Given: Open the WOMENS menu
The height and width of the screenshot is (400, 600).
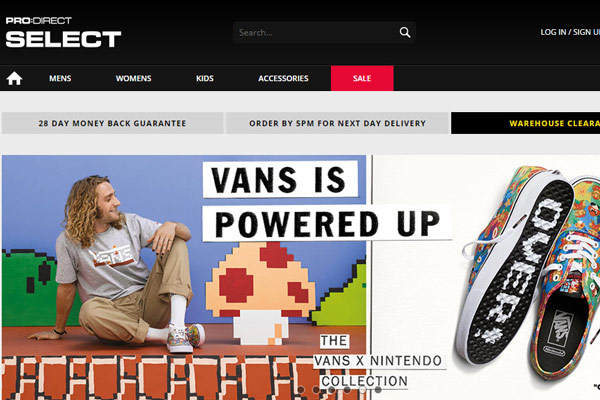Looking at the screenshot, I should 134,78.
